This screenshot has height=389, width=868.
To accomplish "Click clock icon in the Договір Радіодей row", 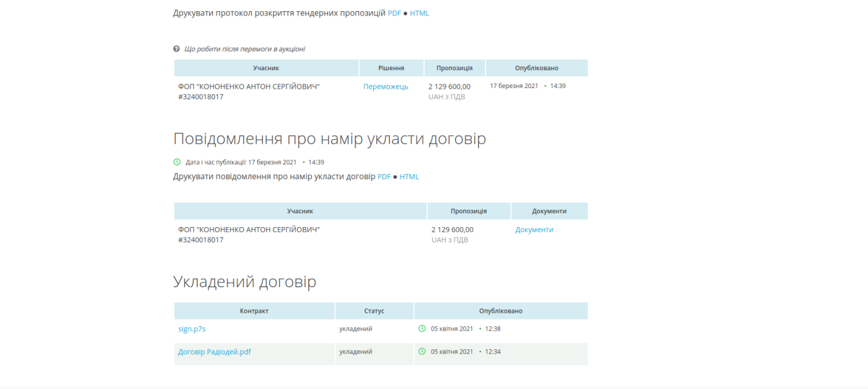I will pos(422,352).
